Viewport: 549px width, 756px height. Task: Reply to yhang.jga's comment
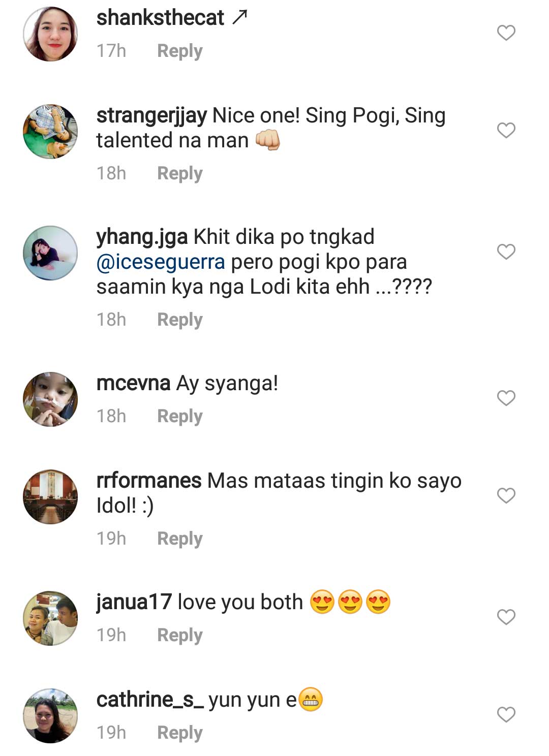point(179,320)
